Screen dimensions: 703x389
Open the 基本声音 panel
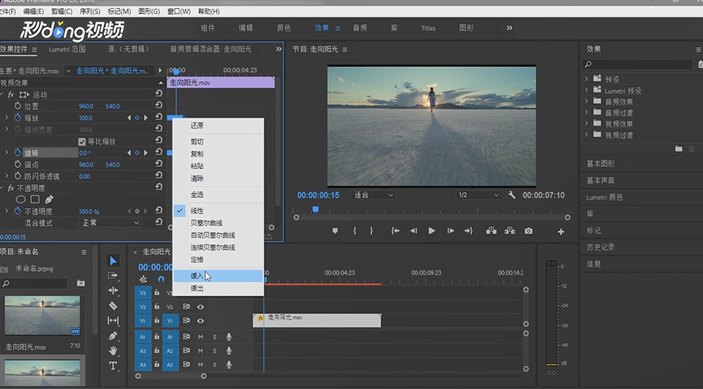tap(601, 180)
